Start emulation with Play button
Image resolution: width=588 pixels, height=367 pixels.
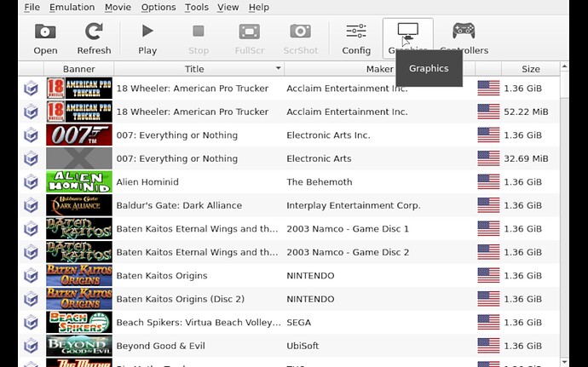click(147, 39)
